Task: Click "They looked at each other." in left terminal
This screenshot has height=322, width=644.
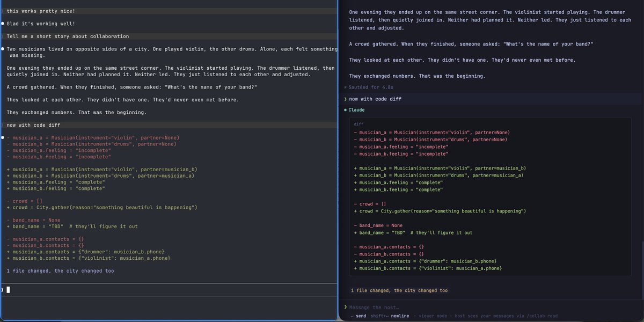Action: [x=122, y=100]
